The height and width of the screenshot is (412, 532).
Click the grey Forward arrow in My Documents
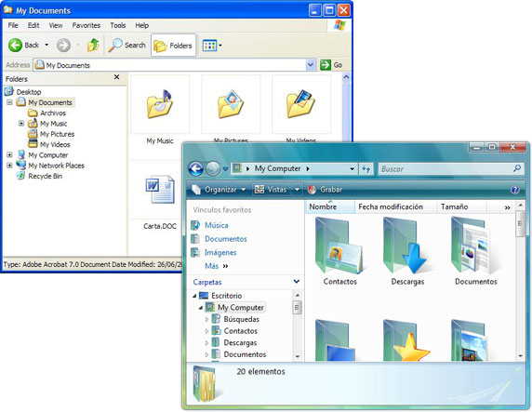click(63, 46)
